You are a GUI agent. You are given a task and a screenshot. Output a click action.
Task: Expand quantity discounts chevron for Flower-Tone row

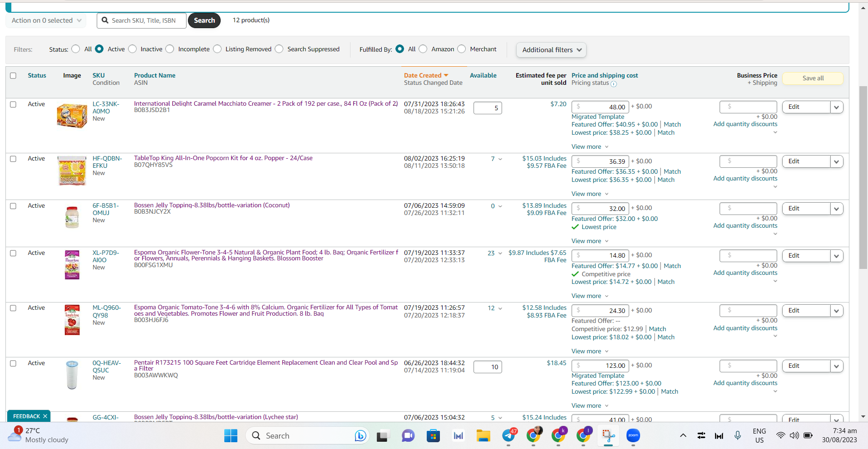775,281
